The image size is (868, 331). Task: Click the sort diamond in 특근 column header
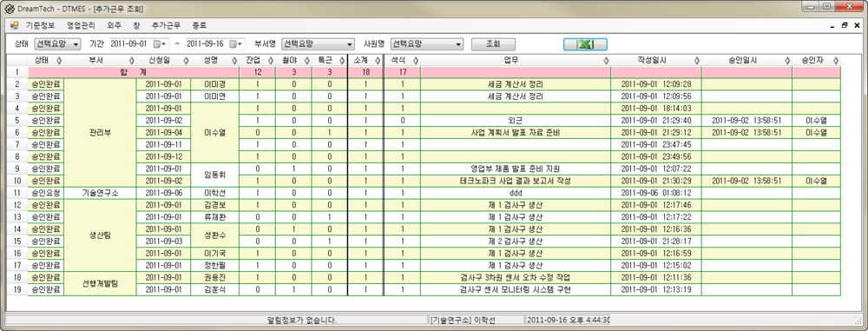343,61
